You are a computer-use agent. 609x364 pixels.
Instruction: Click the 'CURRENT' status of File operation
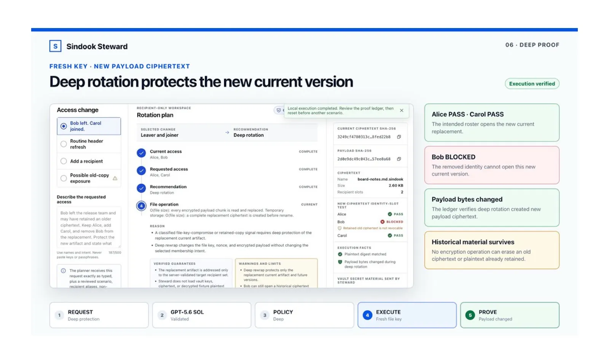[x=309, y=205]
